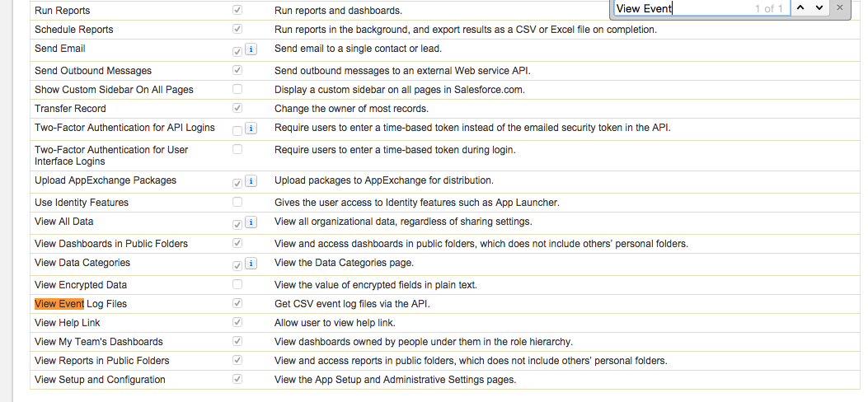This screenshot has height=402, width=868.
Task: Toggle Use Identity Features checkbox
Action: [237, 202]
